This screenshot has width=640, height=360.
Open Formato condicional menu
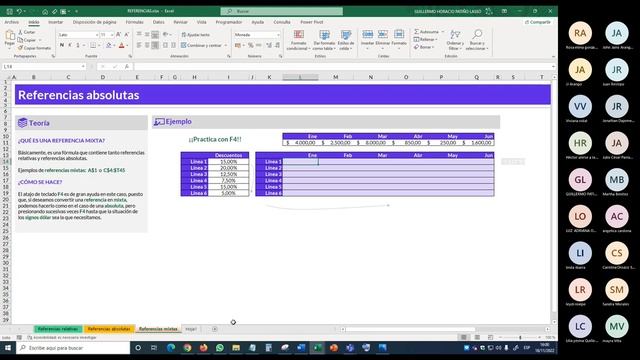[298, 40]
